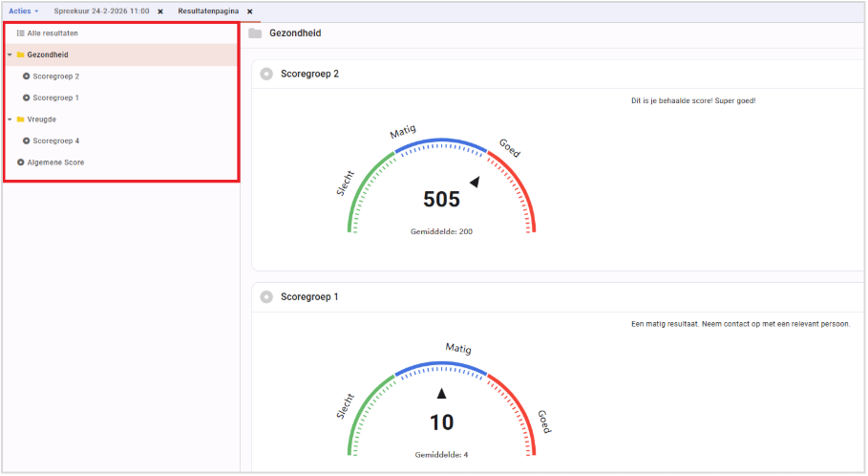This screenshot has height=476, width=868.
Task: Click the green Slecht arc of Scoregroep 2 gauge
Action: (x=361, y=185)
